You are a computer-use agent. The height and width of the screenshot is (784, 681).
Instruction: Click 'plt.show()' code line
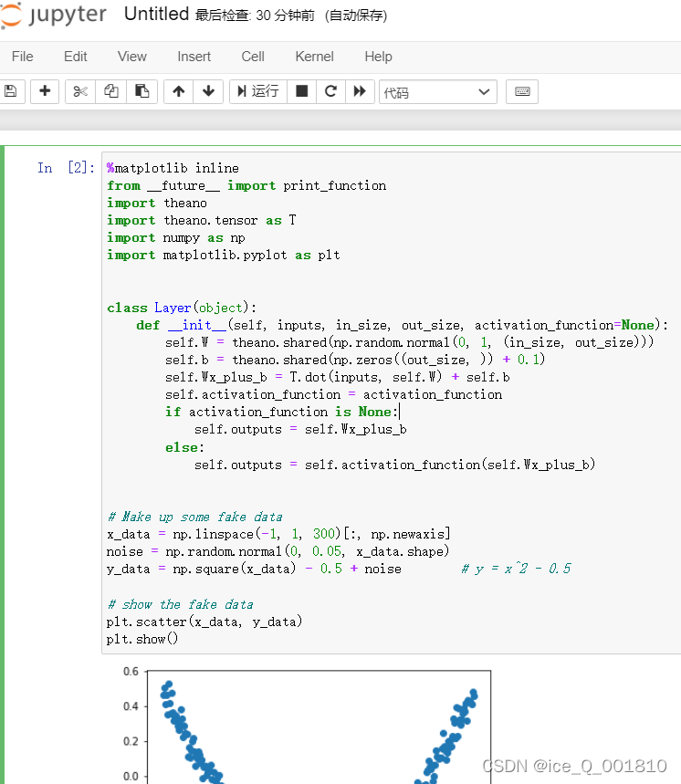pos(142,639)
